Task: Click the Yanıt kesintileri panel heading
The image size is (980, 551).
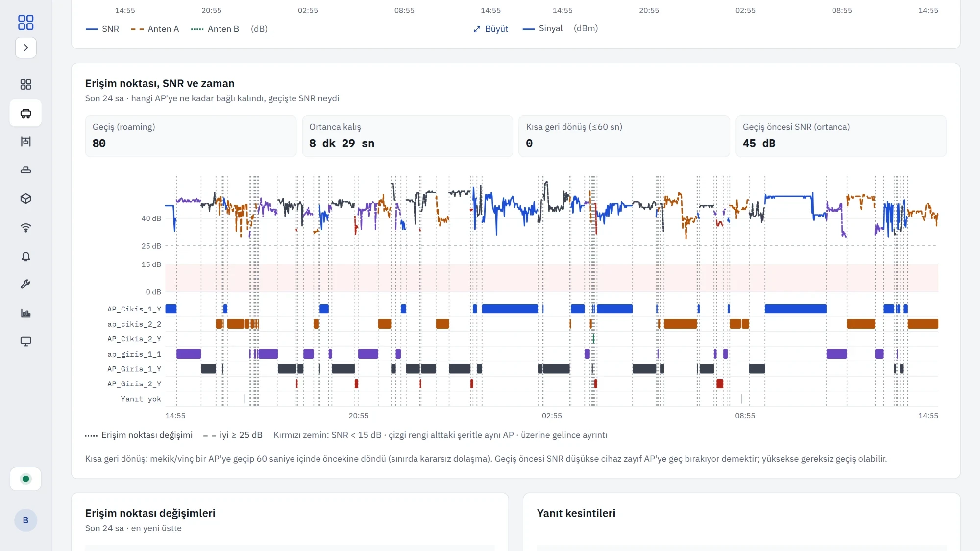Action: 576,513
